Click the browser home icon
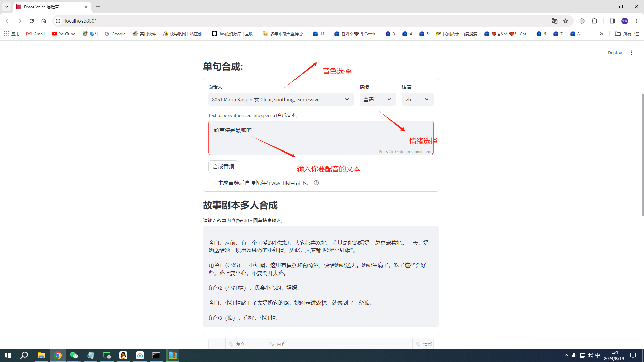Screen dimensions: 644x362 click(44, 21)
